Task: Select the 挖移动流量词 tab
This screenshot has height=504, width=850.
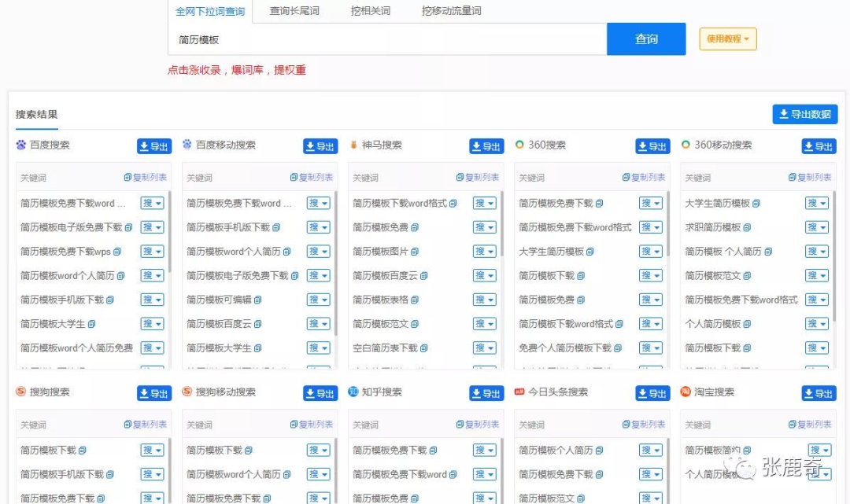Action: click(451, 11)
